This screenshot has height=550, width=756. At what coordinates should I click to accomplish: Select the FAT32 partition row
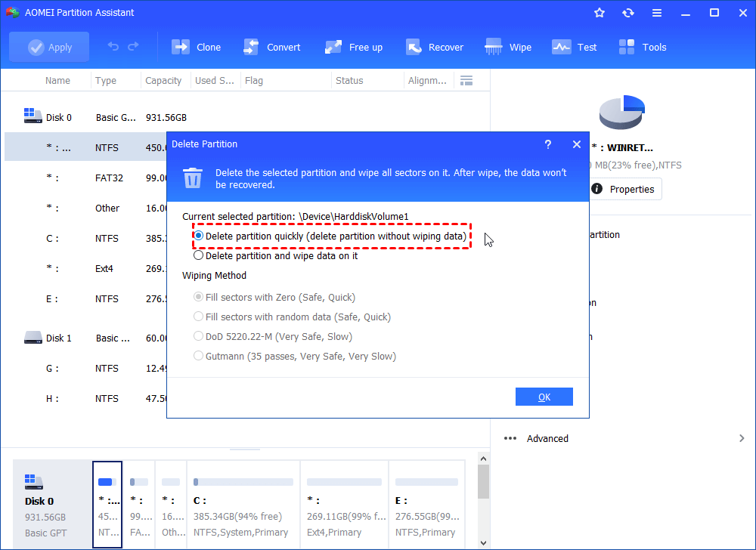(x=86, y=178)
